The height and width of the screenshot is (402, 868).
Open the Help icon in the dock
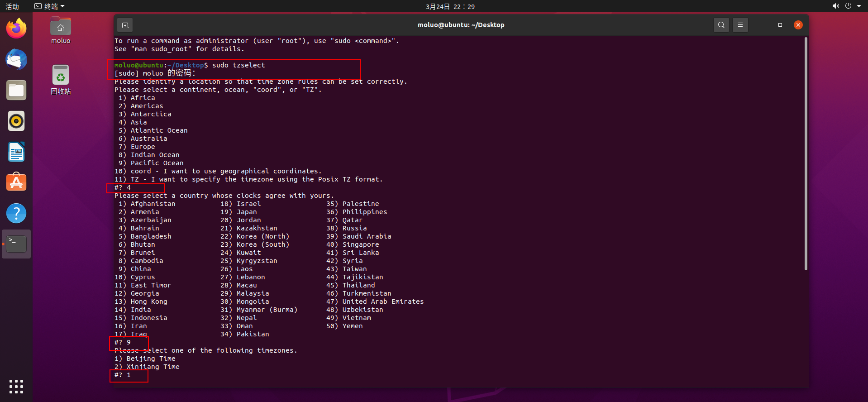[16, 213]
